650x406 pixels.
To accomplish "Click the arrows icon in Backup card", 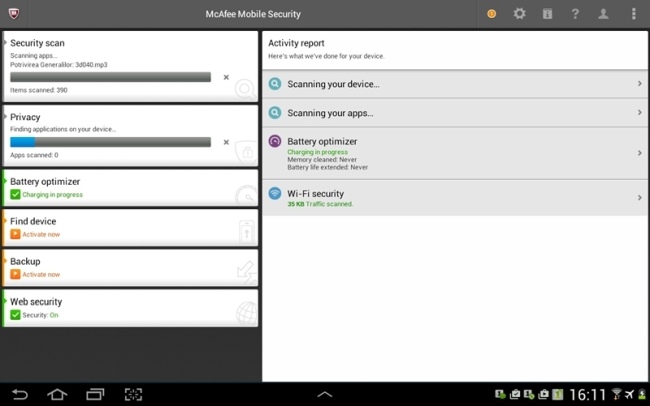I will click(247, 272).
